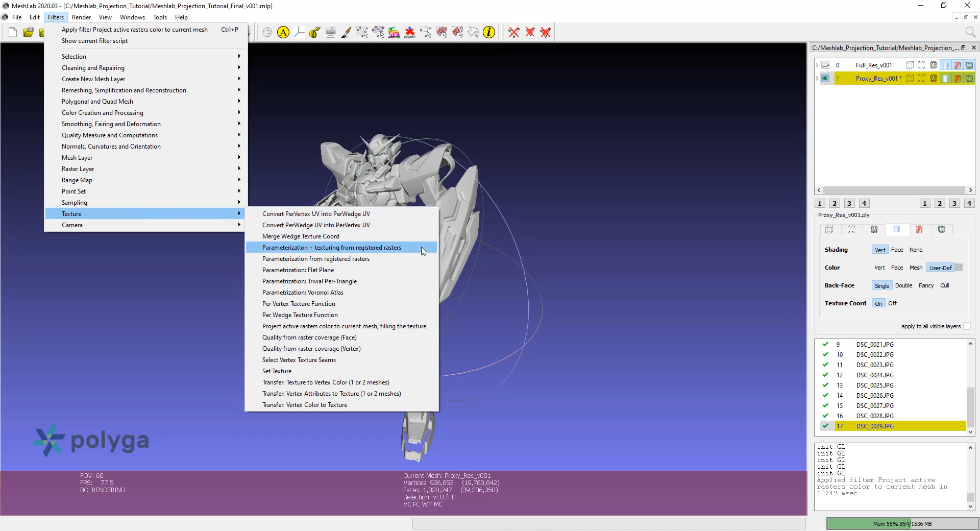Set Color mode to User-Def
This screenshot has width=980, height=531.
[x=940, y=268]
